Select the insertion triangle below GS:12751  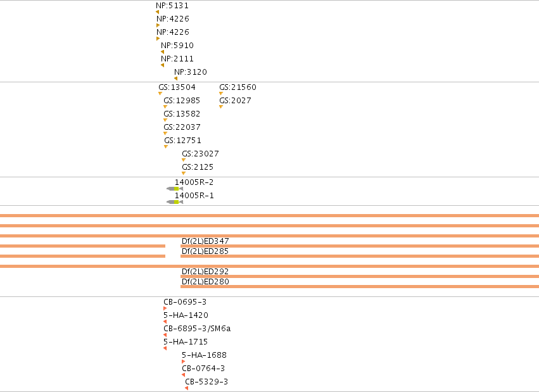coord(166,147)
